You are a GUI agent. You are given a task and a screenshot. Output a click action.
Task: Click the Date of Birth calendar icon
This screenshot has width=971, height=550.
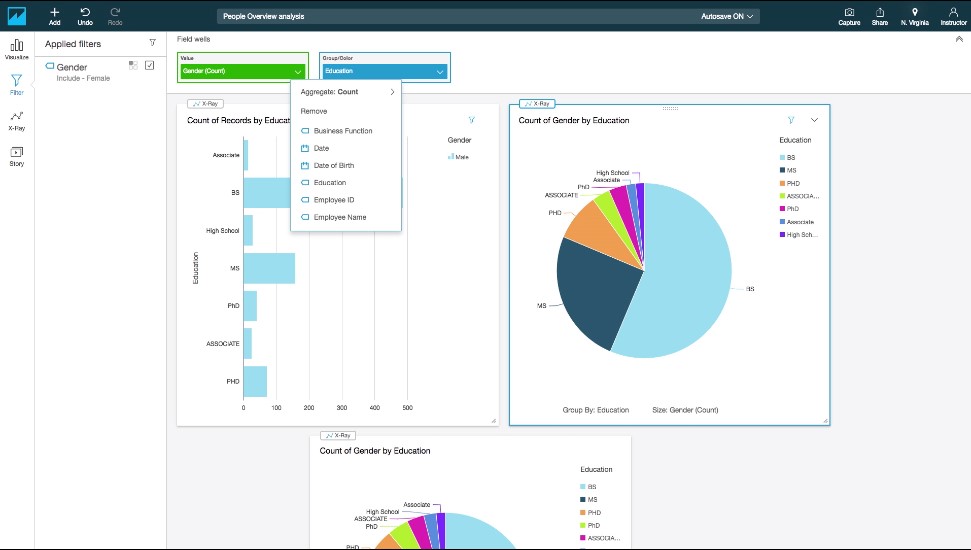tap(305, 165)
